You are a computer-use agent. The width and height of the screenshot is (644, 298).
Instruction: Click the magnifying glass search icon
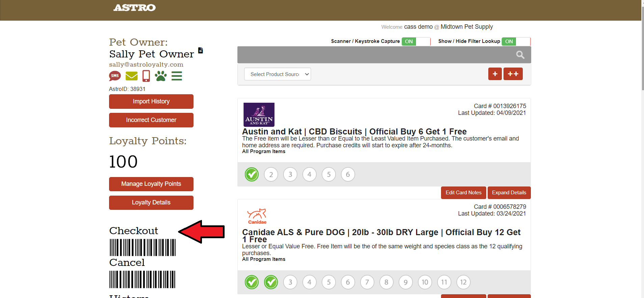(x=520, y=55)
